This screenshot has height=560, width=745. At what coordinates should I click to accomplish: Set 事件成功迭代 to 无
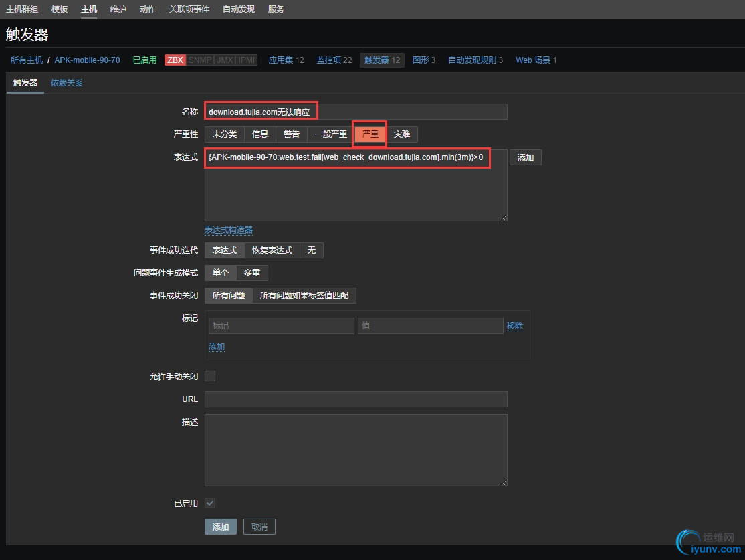tap(311, 250)
